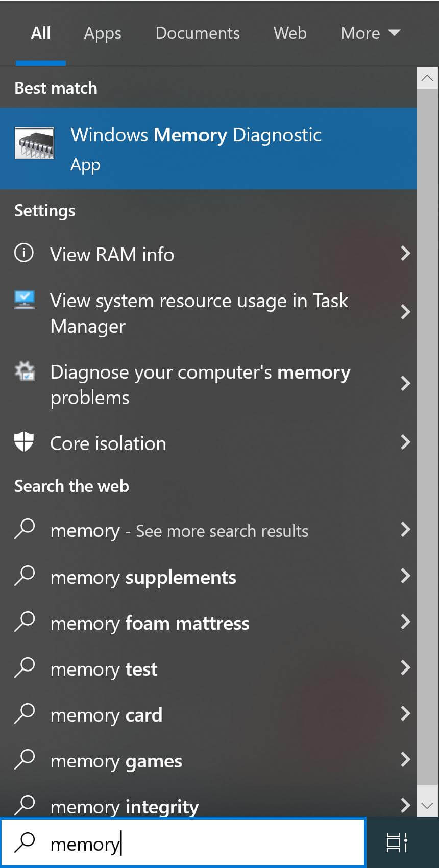Screen dimensions: 439x868
Task: Open Windows Memory Diagnostic chip icon
Action: click(34, 143)
